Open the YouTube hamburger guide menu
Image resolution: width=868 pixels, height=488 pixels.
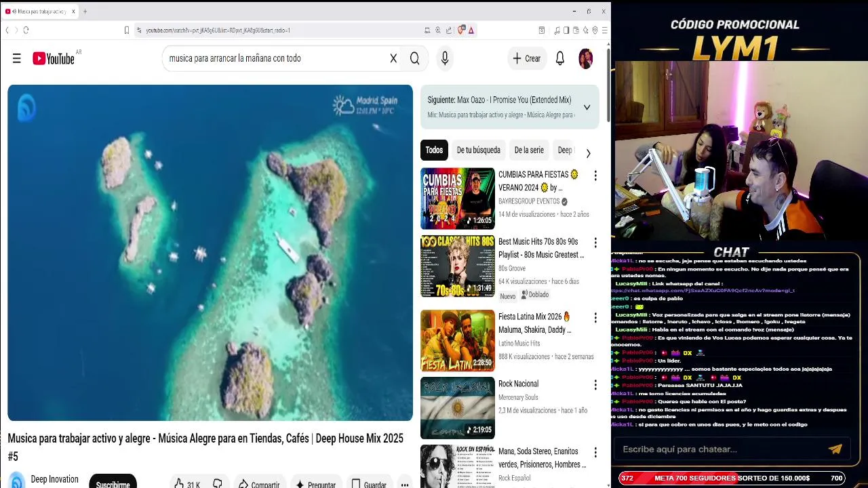point(17,58)
